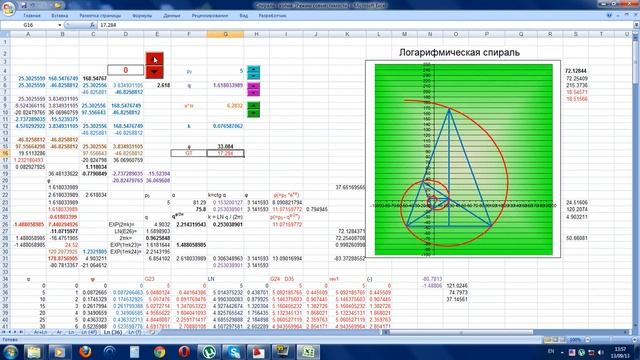This screenshot has width=640, height=360.
Task: Expand the Name Box dropdown arrow
Action: (60, 25)
